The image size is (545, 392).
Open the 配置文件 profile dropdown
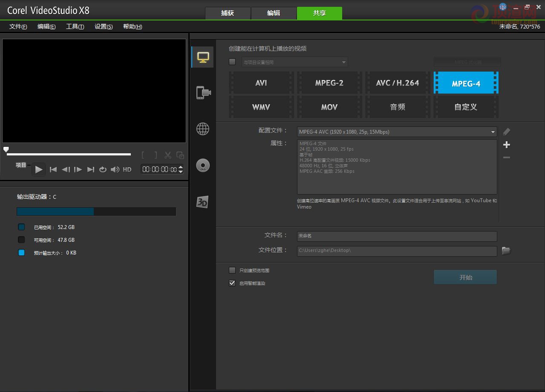397,132
